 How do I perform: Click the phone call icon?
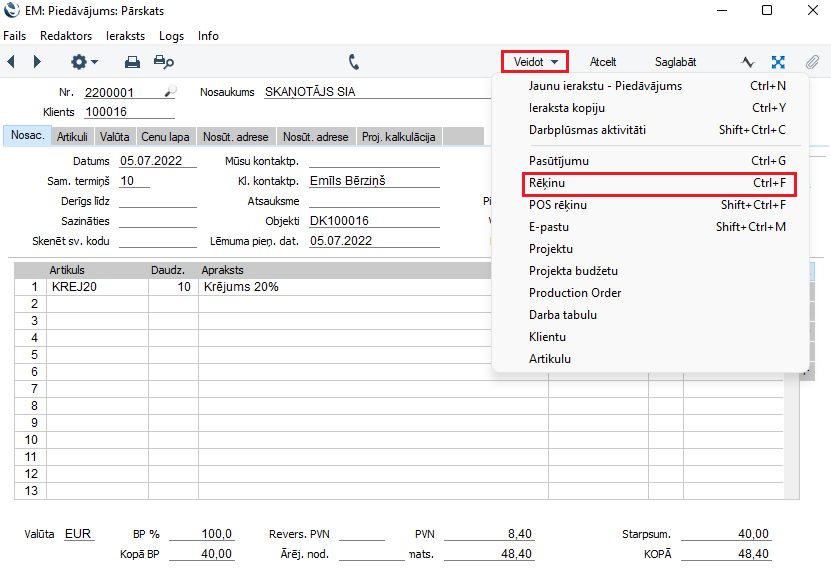click(354, 62)
